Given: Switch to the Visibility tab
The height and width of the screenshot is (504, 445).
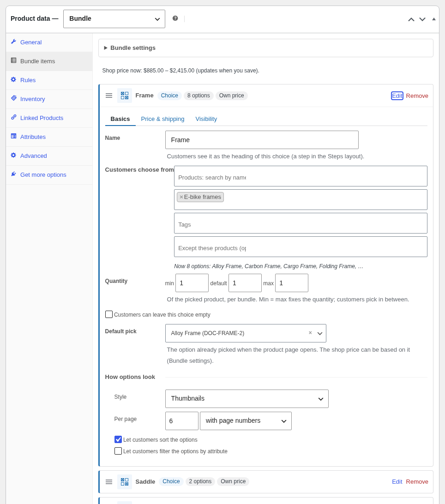Looking at the screenshot, I should tap(206, 119).
